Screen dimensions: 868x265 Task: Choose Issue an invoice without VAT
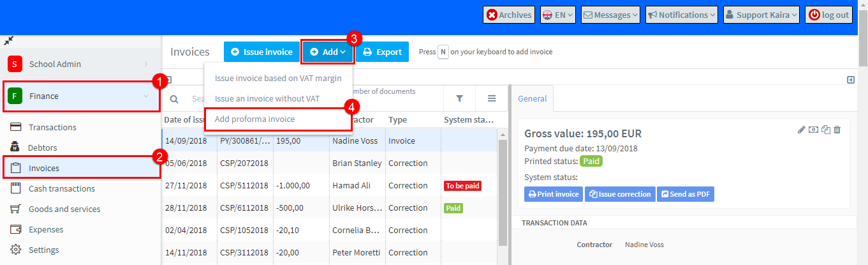267,98
